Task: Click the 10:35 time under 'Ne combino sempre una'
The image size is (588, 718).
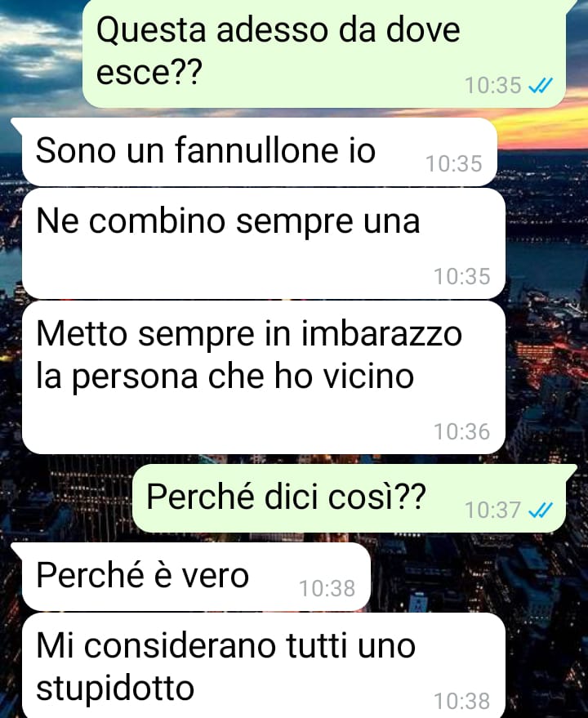Action: 461,277
